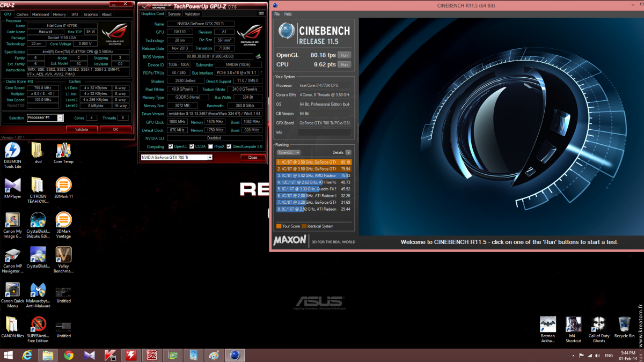Open Batman Arkham desktop shortcut

click(547, 330)
